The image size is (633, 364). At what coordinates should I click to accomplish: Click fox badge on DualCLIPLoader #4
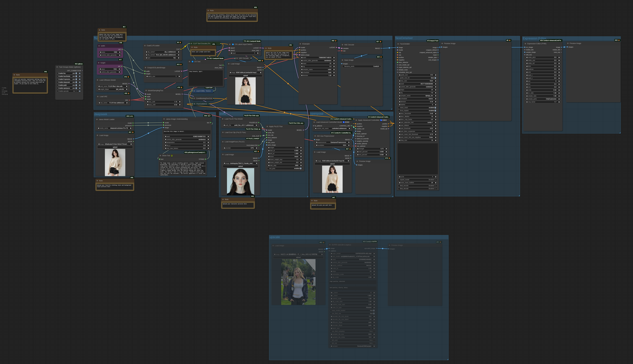[180, 42]
